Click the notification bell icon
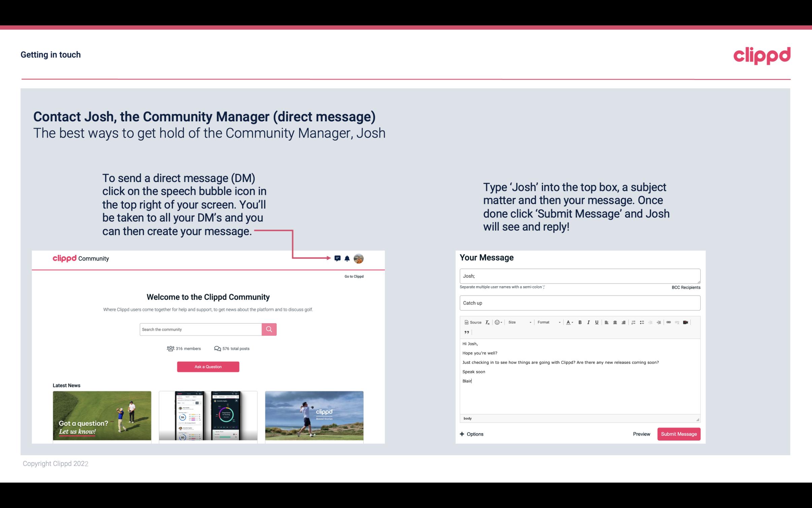This screenshot has height=508, width=812. tap(347, 258)
